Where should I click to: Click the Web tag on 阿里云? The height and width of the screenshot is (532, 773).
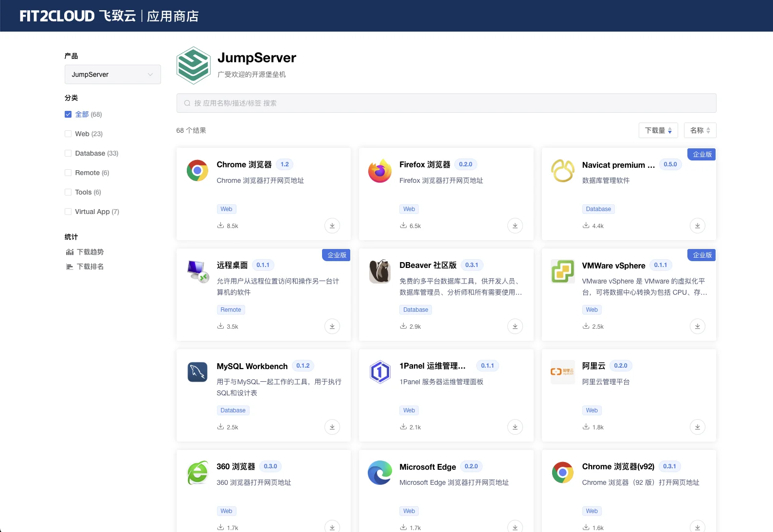tap(592, 410)
